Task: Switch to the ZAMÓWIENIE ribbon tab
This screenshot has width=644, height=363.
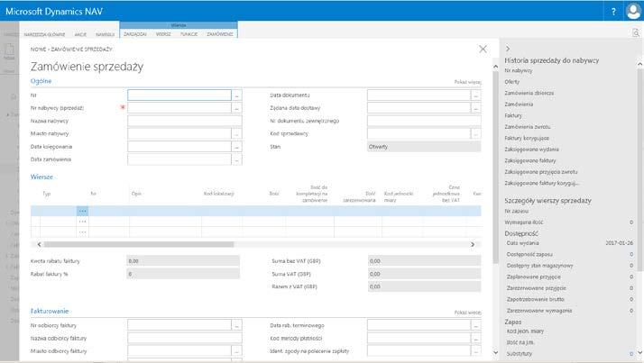Action: coord(220,34)
